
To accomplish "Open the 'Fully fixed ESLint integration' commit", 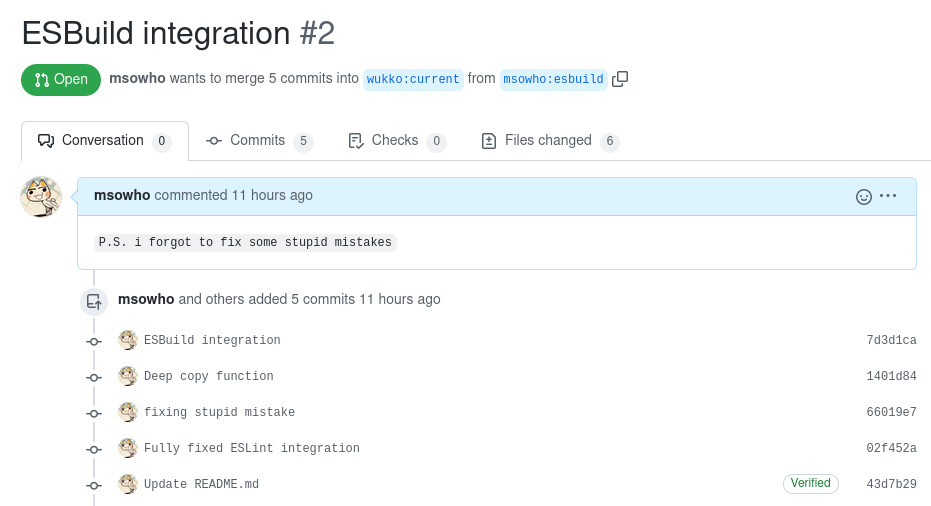I will pyautogui.click(x=252, y=448).
